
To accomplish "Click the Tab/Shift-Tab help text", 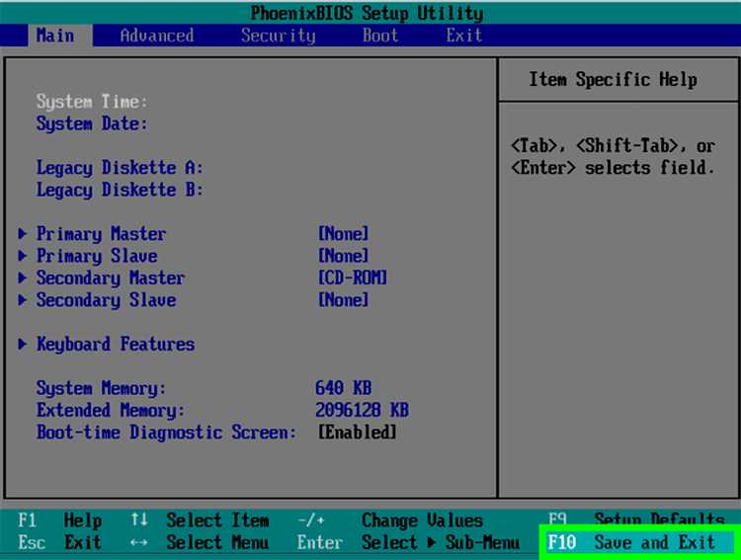I will (x=613, y=156).
